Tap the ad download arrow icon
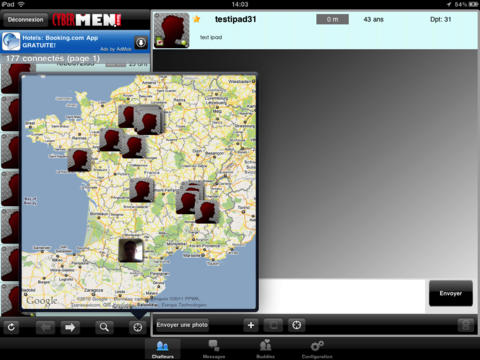 point(141,43)
